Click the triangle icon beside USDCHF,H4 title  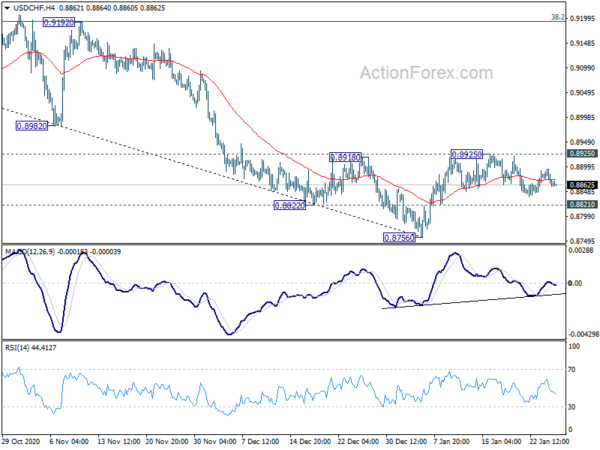[7, 6]
